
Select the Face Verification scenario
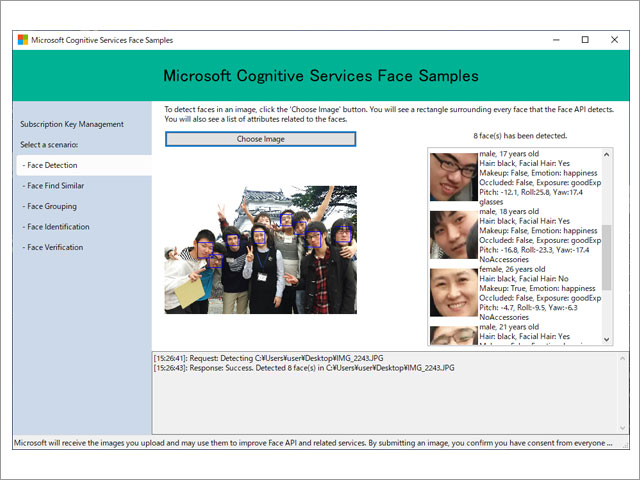pos(53,247)
